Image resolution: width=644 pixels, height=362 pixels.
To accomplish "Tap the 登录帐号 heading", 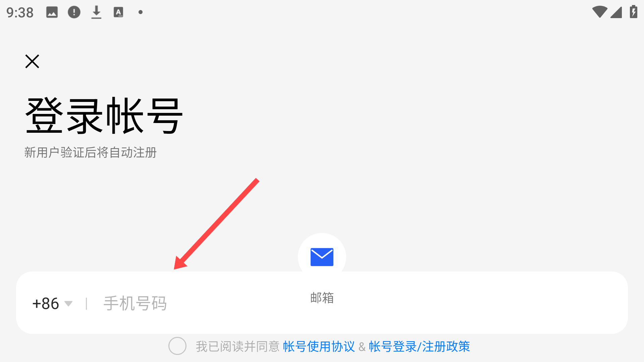I will (x=104, y=116).
